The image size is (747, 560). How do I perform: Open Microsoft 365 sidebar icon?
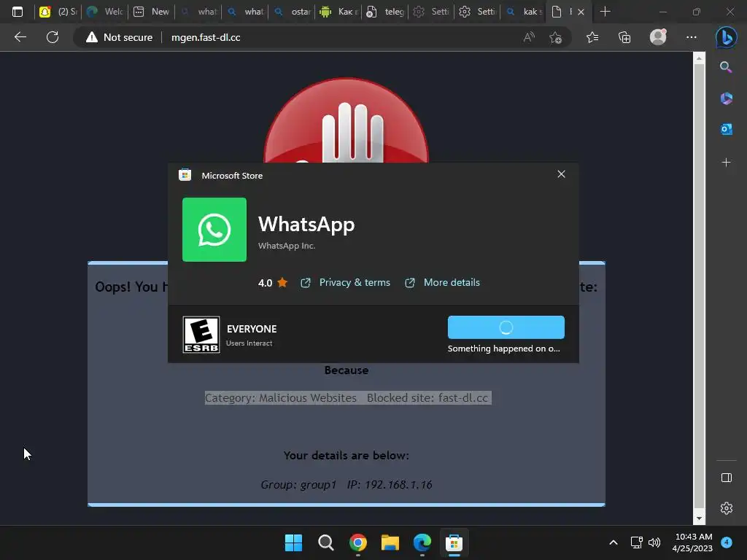tap(726, 98)
